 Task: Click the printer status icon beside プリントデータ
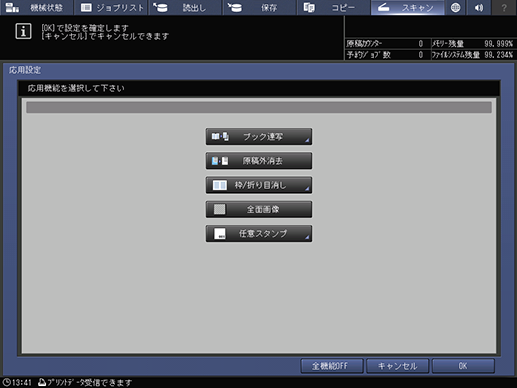tap(42, 382)
